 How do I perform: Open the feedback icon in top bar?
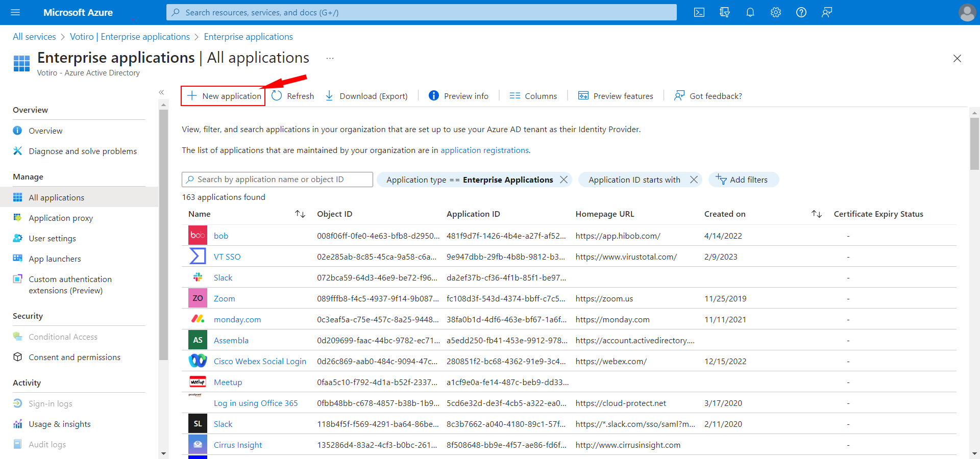827,12
